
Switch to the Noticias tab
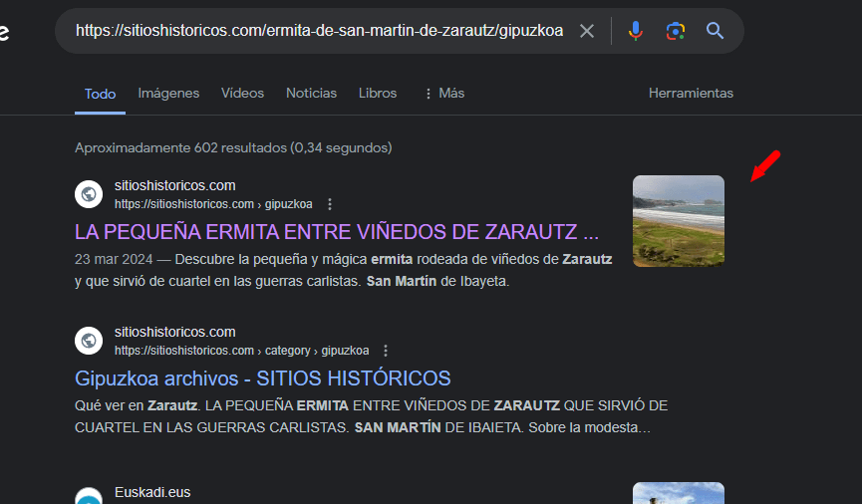pyautogui.click(x=311, y=93)
